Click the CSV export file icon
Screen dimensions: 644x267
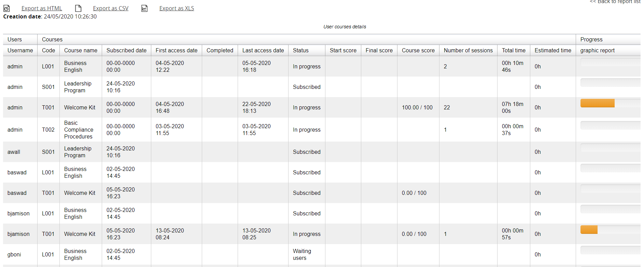click(78, 9)
